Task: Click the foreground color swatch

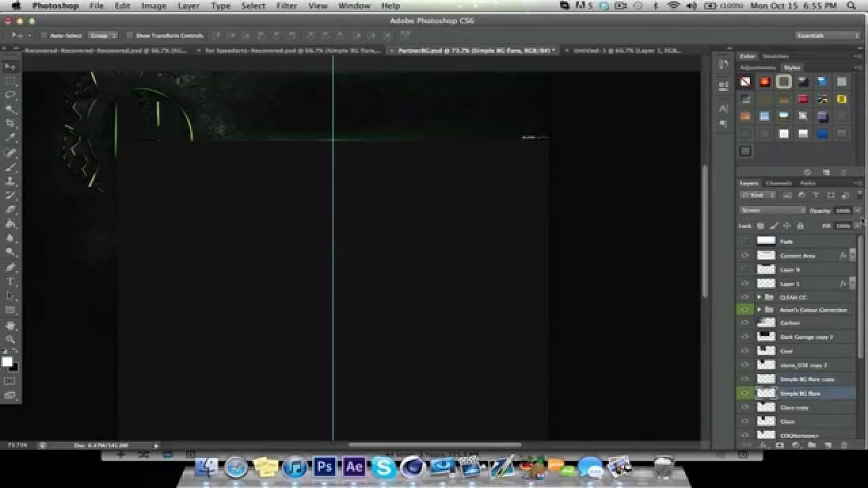Action: 7,362
